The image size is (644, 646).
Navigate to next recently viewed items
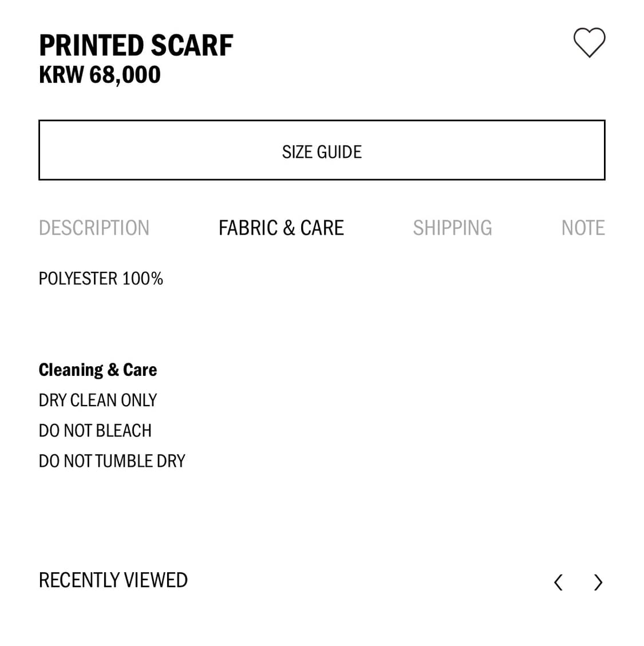tap(598, 582)
